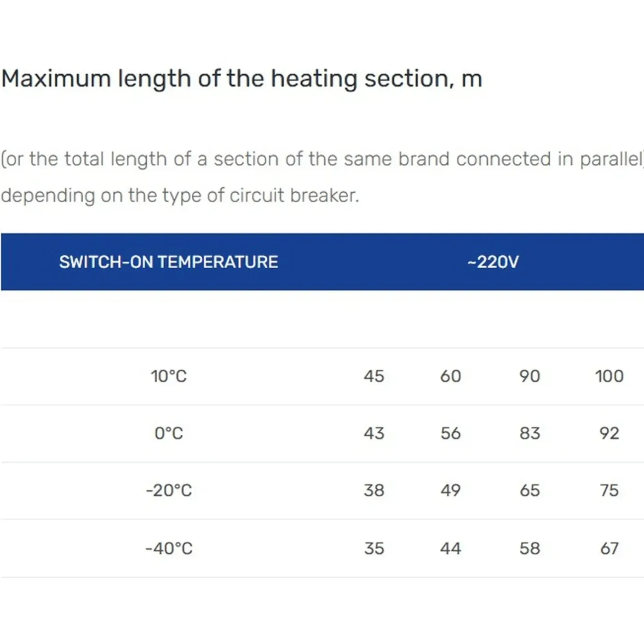Click value 75 in the -20°C row
Viewport: 644px width, 644px height.
point(609,490)
